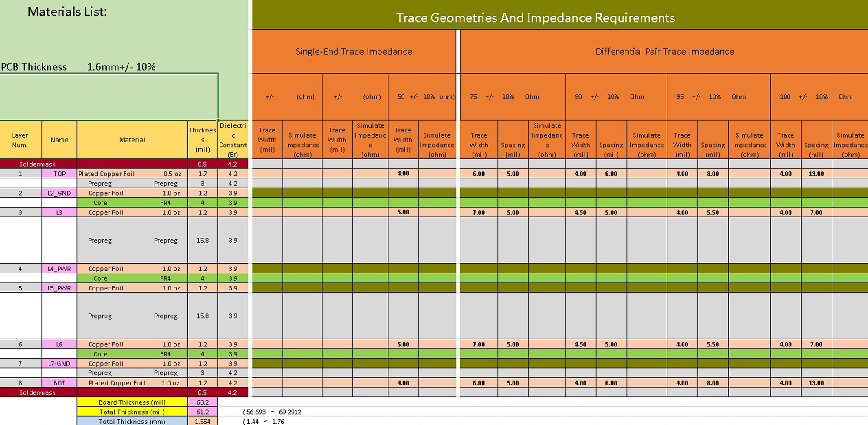Select the 1.6mm+/- 10% thickness value

[121, 67]
